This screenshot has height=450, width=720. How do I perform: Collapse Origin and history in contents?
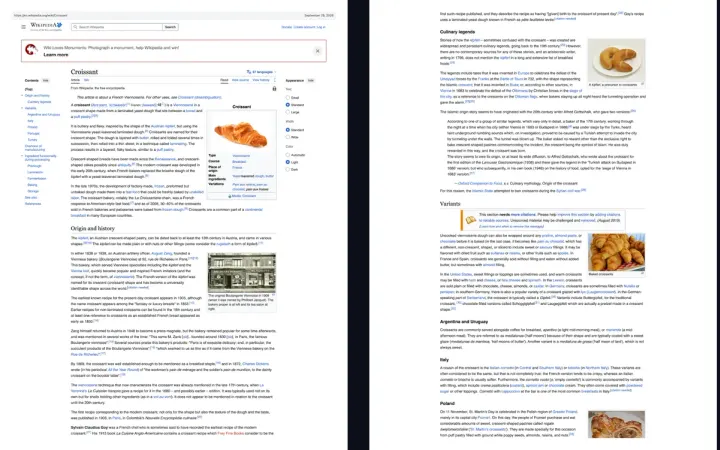pos(22,96)
